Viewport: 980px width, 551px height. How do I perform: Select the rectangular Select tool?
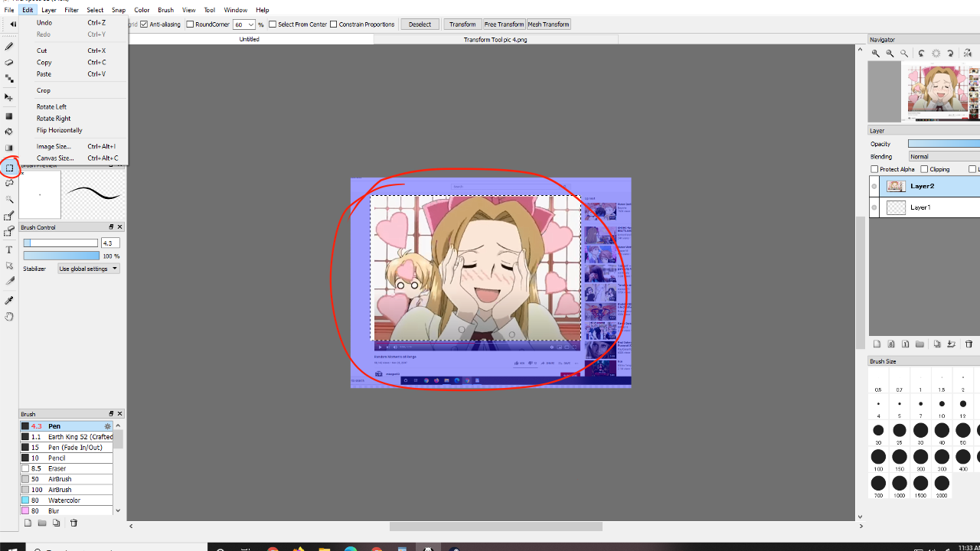[x=9, y=168]
